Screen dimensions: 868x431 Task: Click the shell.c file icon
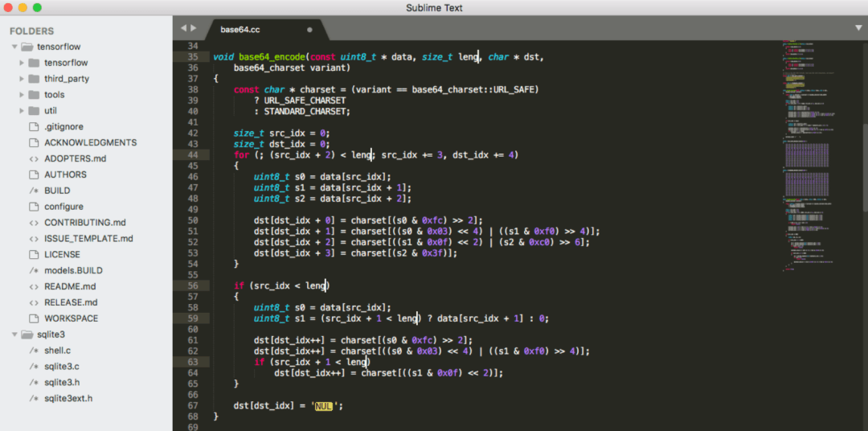pyautogui.click(x=34, y=351)
